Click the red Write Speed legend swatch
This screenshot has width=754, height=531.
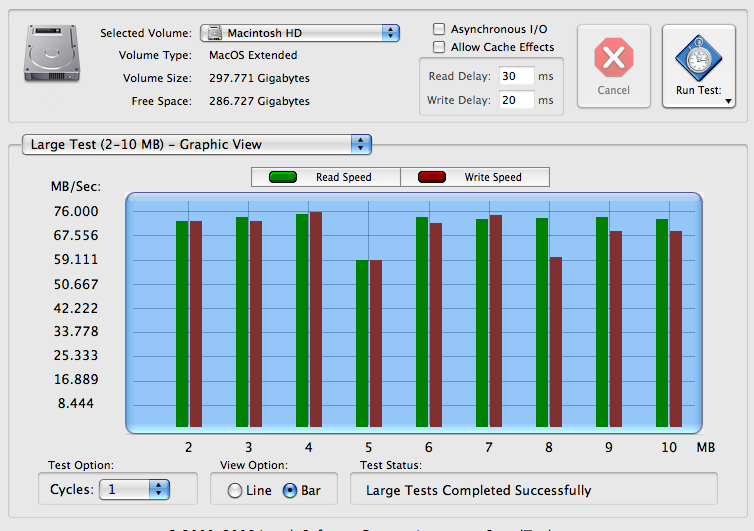click(432, 177)
